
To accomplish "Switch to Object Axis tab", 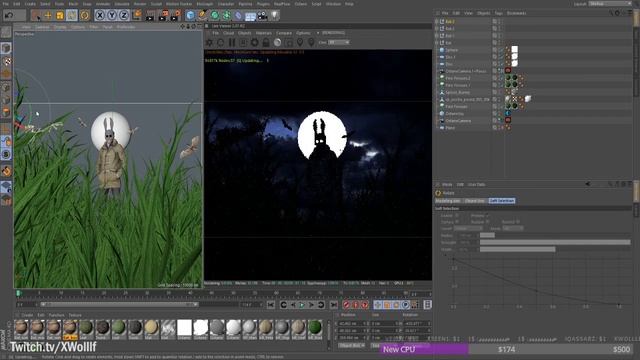I will click(475, 201).
